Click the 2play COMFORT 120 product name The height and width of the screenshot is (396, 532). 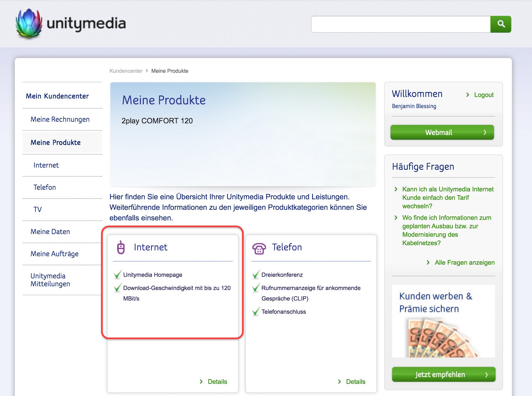[x=157, y=121]
